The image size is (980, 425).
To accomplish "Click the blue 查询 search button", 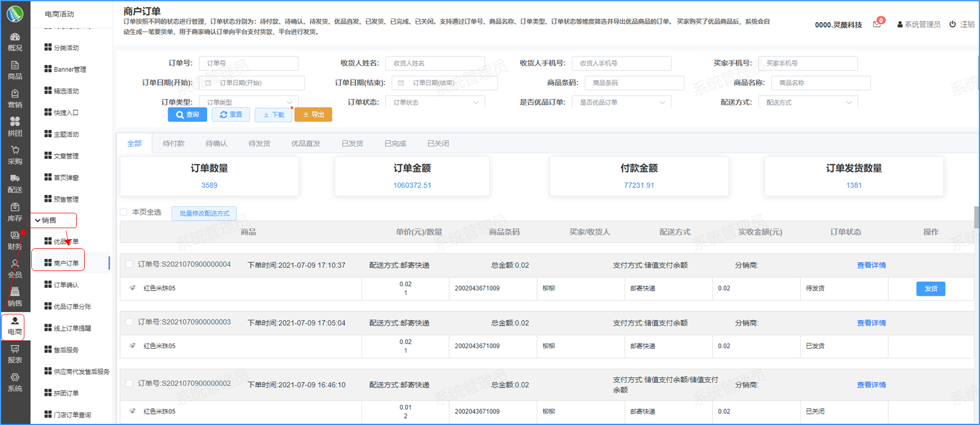I will [x=188, y=115].
